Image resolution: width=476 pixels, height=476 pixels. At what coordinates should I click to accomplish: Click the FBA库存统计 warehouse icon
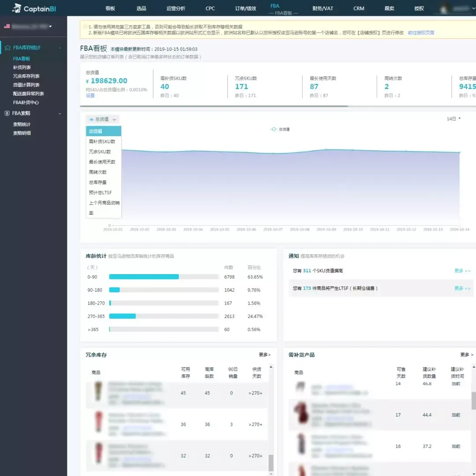[7, 48]
